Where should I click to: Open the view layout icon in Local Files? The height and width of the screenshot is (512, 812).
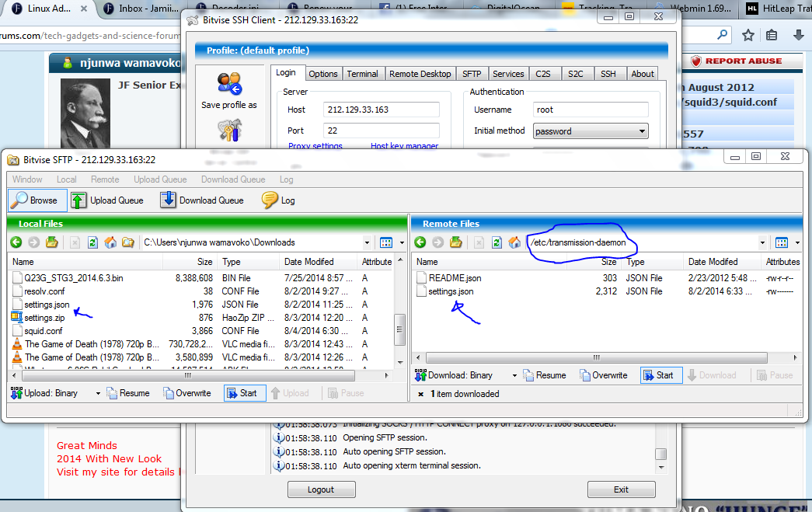pyautogui.click(x=386, y=242)
